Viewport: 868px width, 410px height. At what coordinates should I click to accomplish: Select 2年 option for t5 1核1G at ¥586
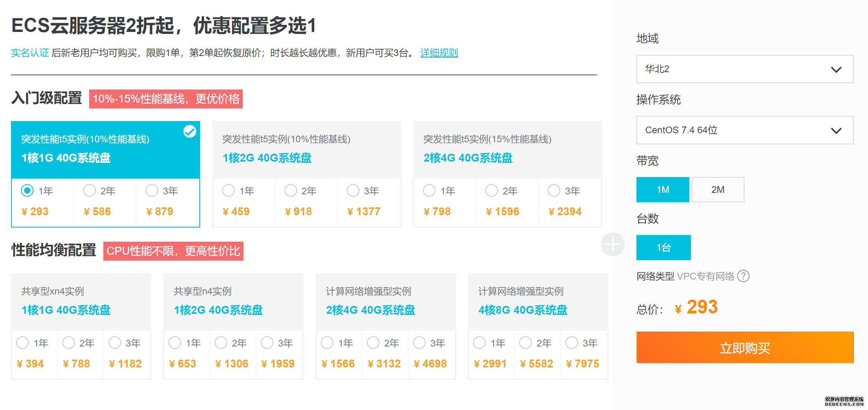(90, 191)
